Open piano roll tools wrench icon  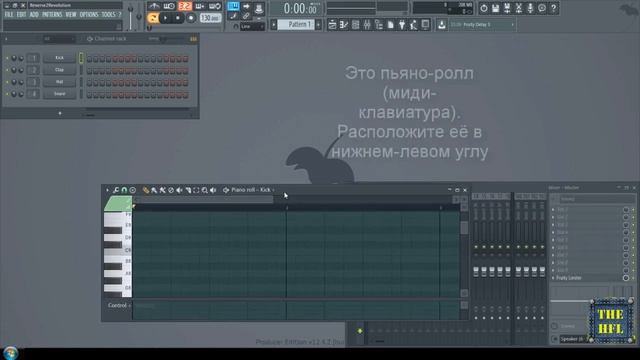click(x=116, y=190)
